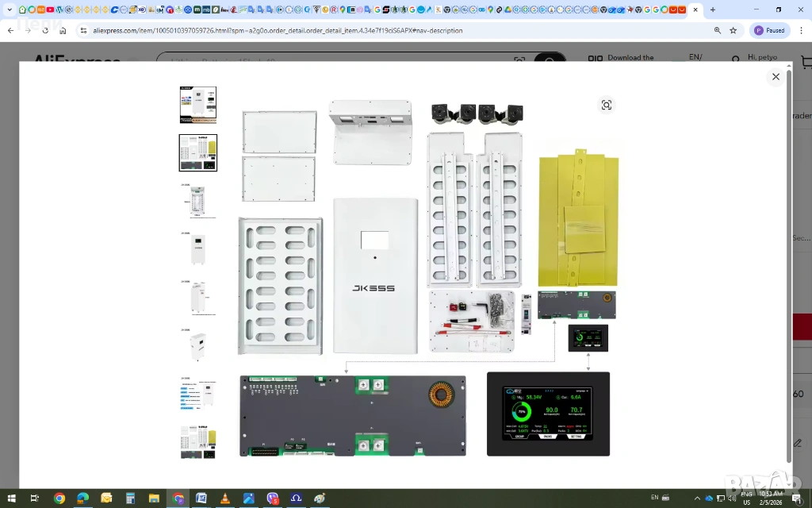Select the first product thumbnail
Viewport: 812px width, 508px height.
coord(197,105)
